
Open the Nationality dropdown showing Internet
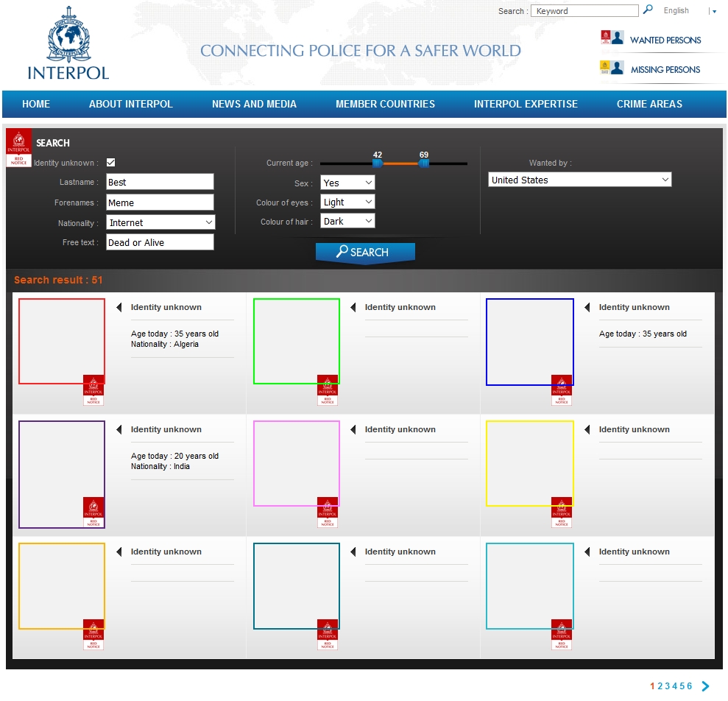pyautogui.click(x=160, y=222)
